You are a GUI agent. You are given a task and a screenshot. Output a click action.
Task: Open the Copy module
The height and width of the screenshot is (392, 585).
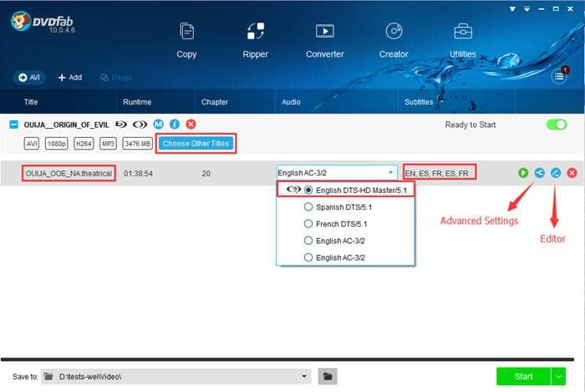coord(186,41)
